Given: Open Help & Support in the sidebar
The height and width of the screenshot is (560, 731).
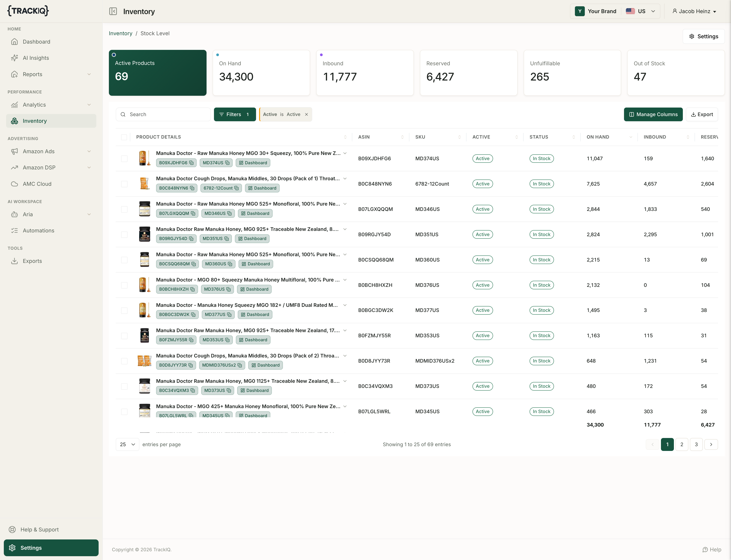Looking at the screenshot, I should 51,530.
